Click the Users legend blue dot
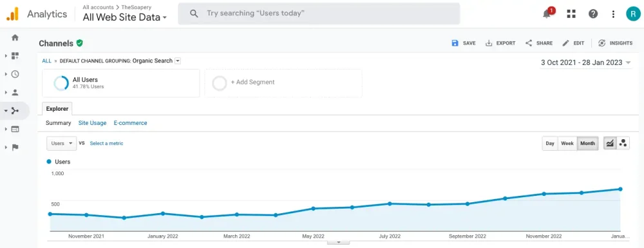 click(x=50, y=162)
